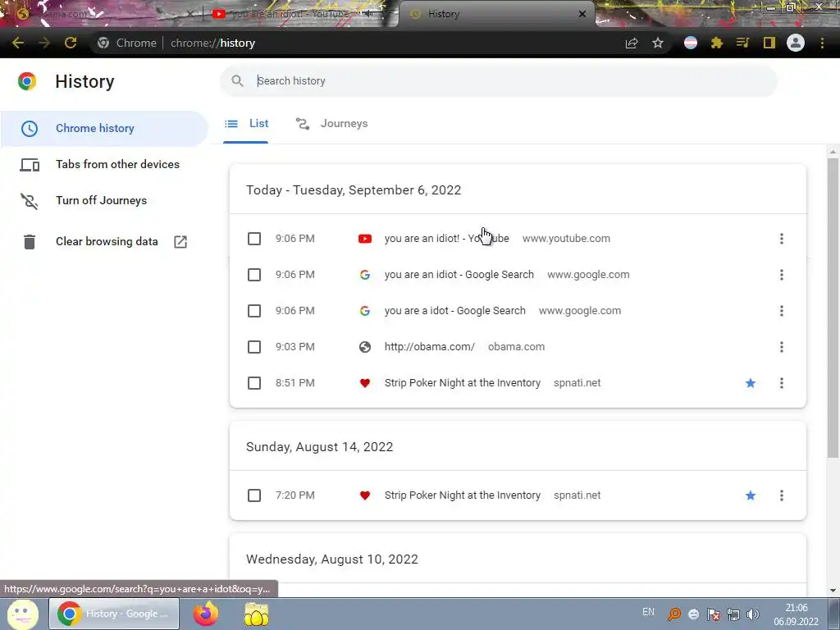Open the http://obama.com/ history link
The height and width of the screenshot is (630, 840).
click(x=430, y=347)
